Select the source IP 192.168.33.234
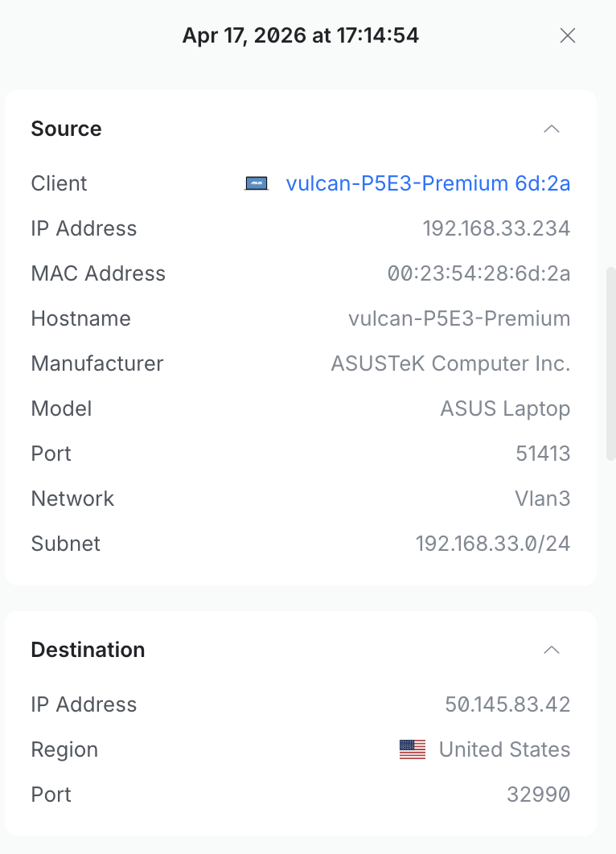 click(x=496, y=228)
